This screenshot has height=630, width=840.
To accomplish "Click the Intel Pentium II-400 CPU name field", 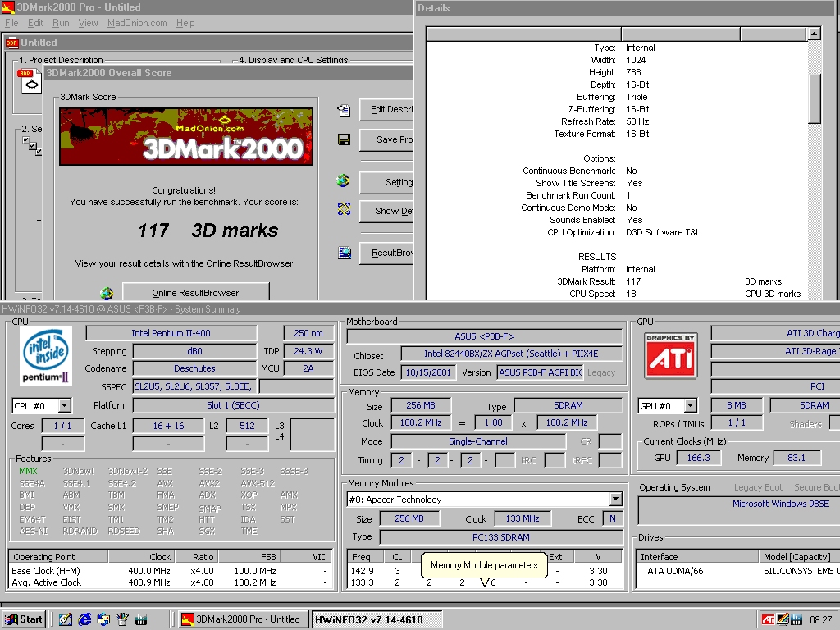I will click(x=171, y=333).
